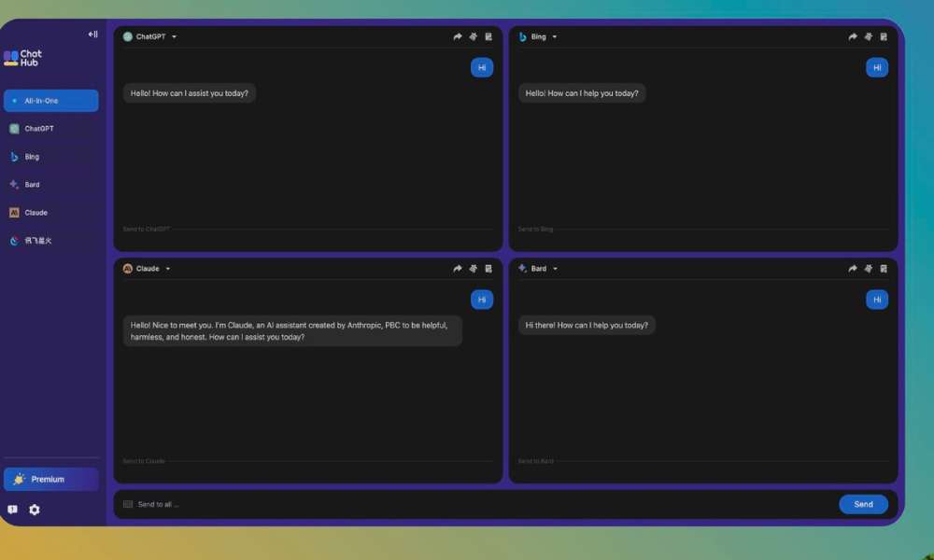Click 'Hello! How can I help you today?' reply

click(x=582, y=93)
